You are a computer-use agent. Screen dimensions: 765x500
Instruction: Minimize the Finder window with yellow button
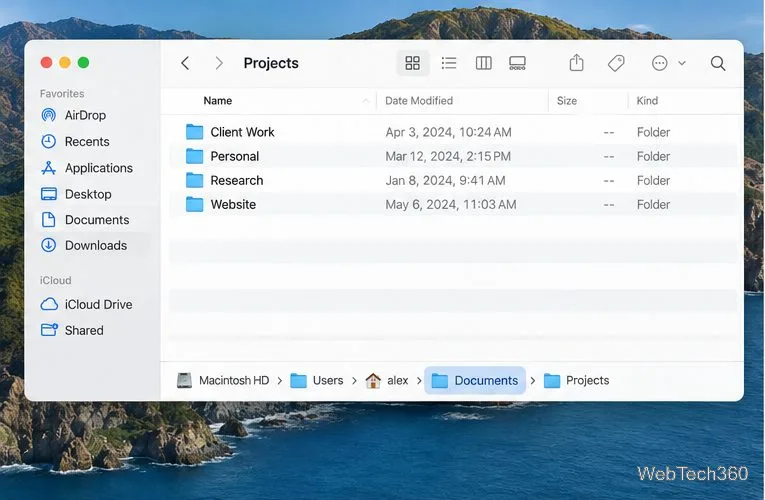point(65,62)
